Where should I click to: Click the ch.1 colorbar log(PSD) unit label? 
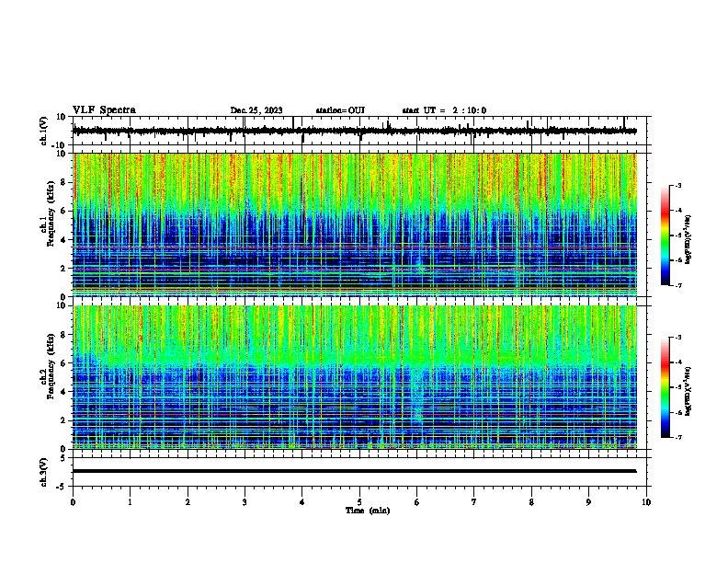coord(688,240)
